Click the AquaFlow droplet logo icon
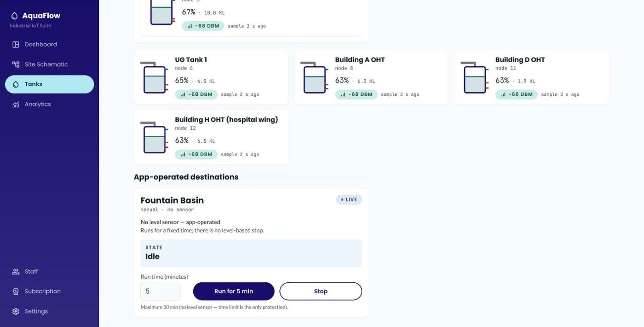The height and width of the screenshot is (327, 644). 15,16
